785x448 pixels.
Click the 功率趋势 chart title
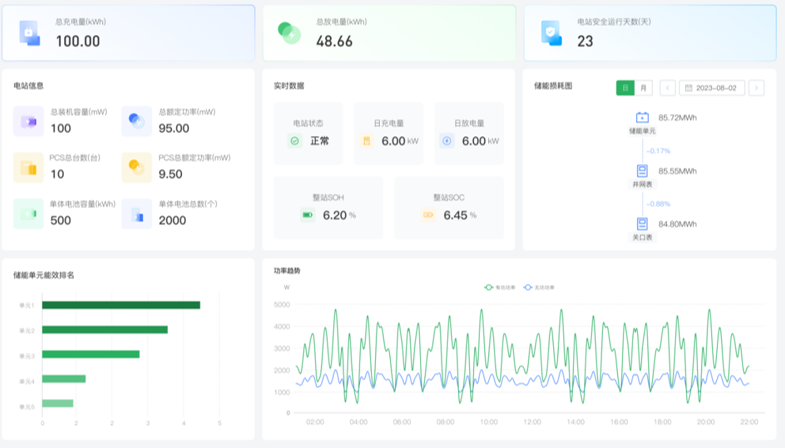[x=287, y=271]
